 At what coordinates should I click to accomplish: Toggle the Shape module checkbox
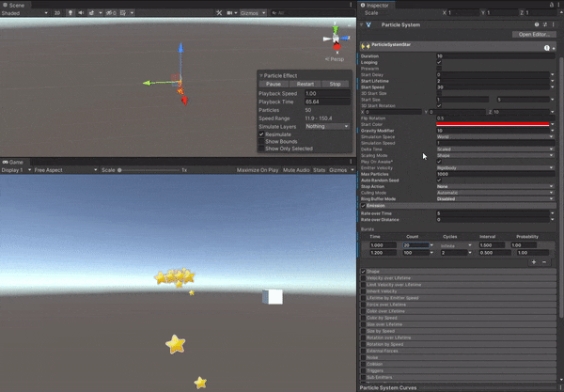(363, 272)
